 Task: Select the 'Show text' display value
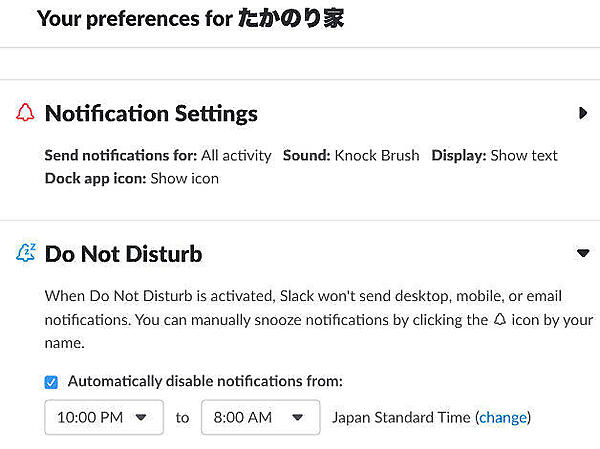pyautogui.click(x=524, y=155)
